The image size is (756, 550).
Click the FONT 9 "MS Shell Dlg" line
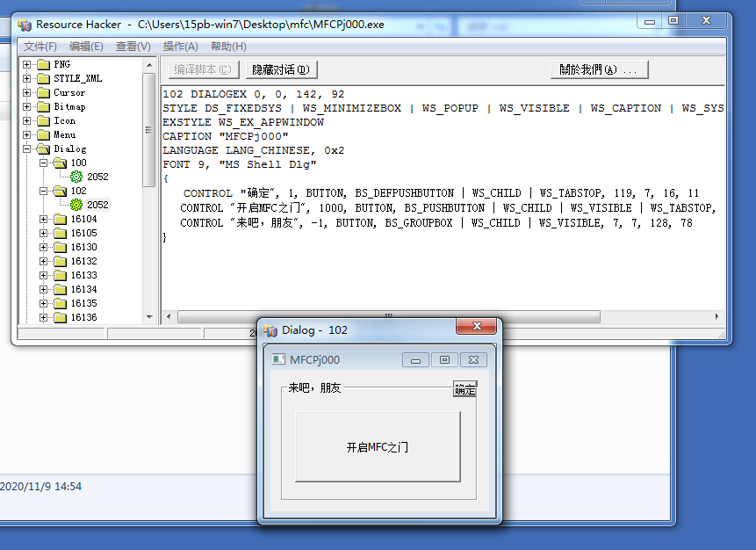click(x=239, y=164)
